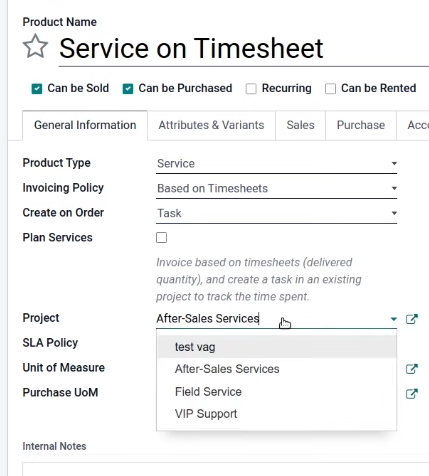Expand the Product Type dropdown
This screenshot has width=429, height=476.
(276, 164)
